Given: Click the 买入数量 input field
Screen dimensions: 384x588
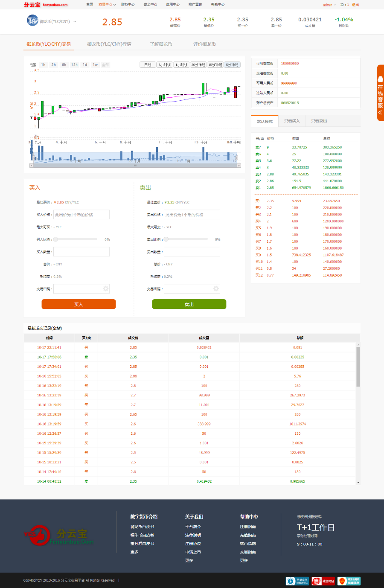Looking at the screenshot, I should coord(81,252).
